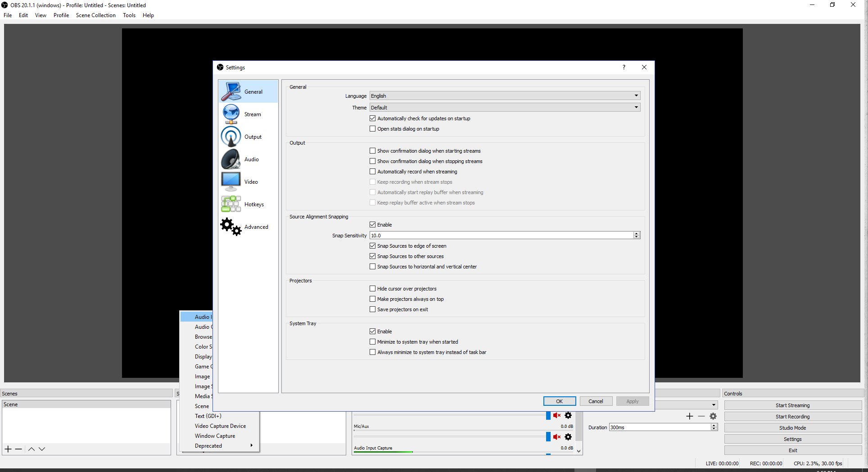Expand the Deprecated submenu
The image size is (868, 472).
pyautogui.click(x=220, y=446)
